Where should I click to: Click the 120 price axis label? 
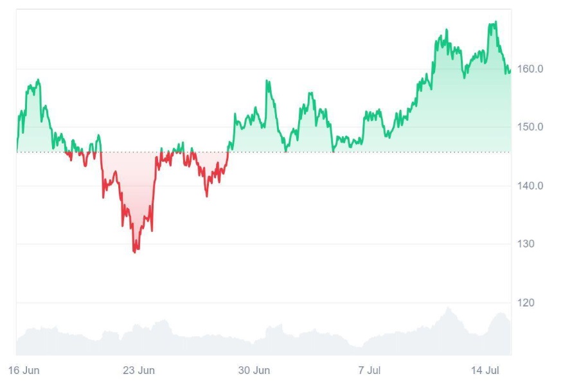tap(528, 303)
